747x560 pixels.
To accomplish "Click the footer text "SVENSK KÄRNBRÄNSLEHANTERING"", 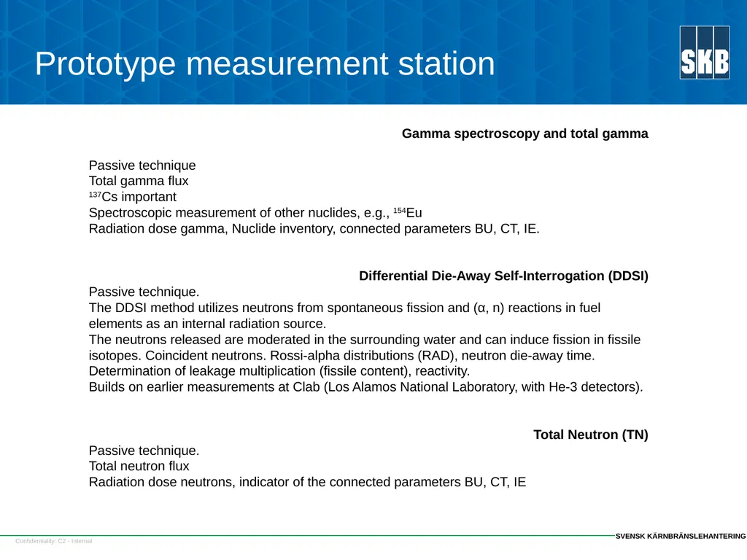I will [681, 536].
